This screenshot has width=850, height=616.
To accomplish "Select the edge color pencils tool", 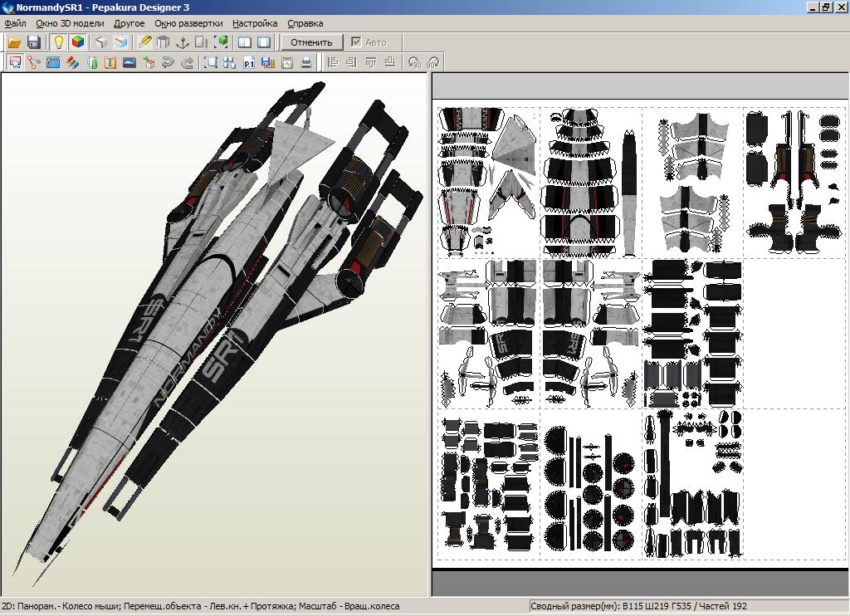I will 72,62.
